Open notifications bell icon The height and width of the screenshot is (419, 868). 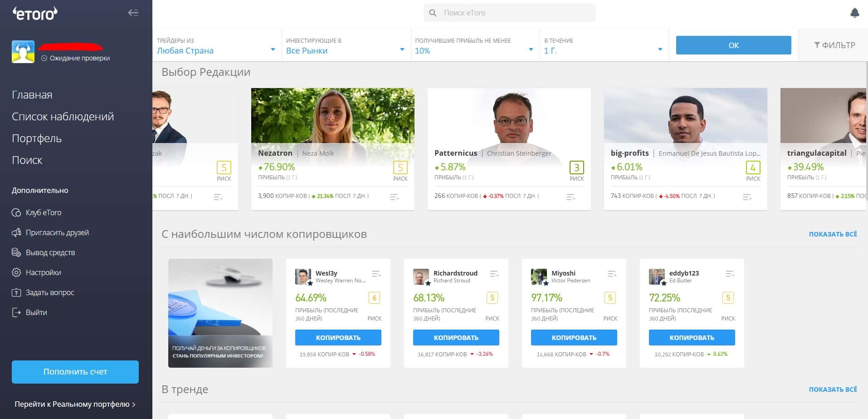(854, 13)
